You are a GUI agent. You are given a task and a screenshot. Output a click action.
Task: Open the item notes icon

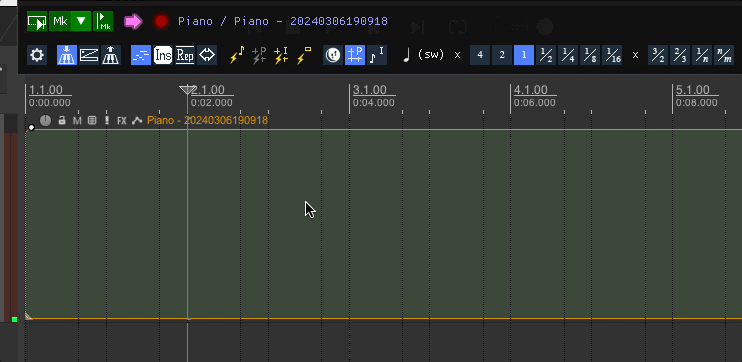[x=92, y=120]
